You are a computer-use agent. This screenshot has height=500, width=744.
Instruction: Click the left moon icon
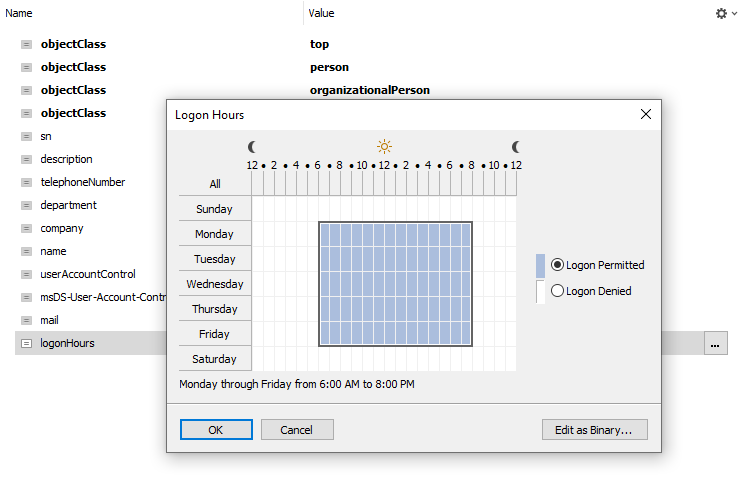point(253,146)
